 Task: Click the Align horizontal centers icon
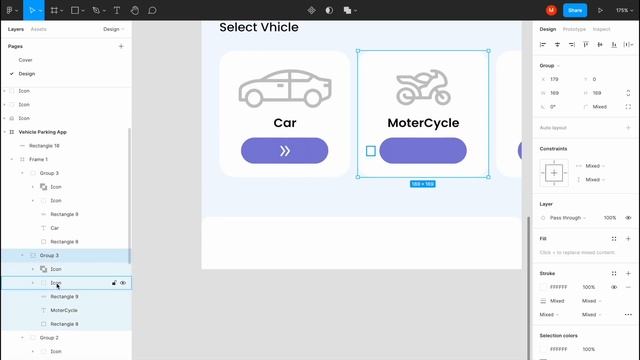[x=557, y=44]
